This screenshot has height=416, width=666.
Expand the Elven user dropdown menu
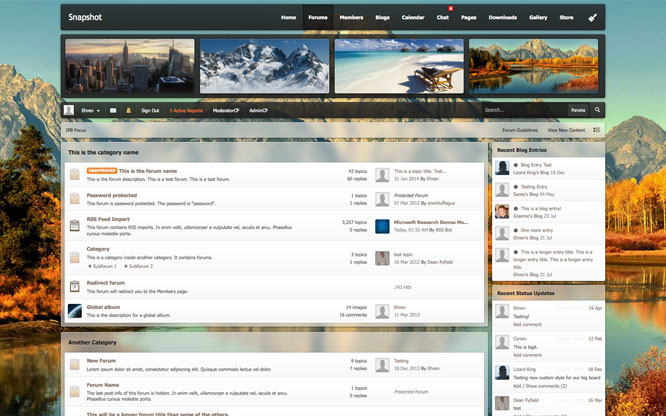tap(90, 110)
